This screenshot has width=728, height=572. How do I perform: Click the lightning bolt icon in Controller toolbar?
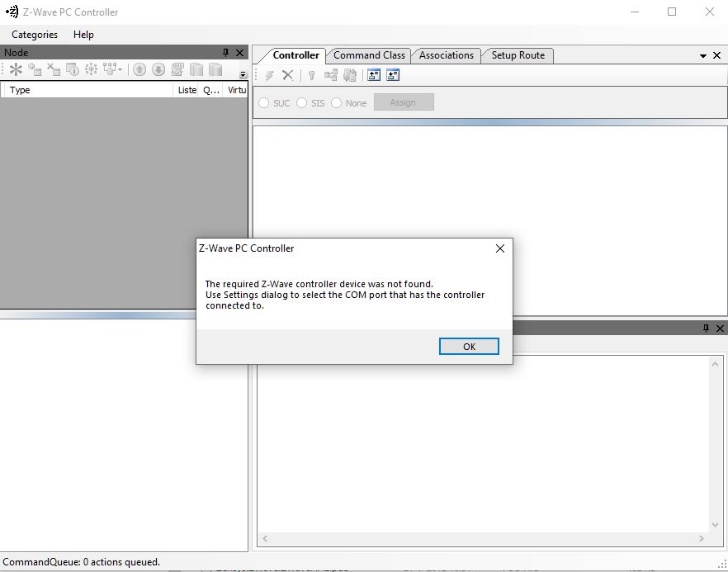pyautogui.click(x=269, y=75)
